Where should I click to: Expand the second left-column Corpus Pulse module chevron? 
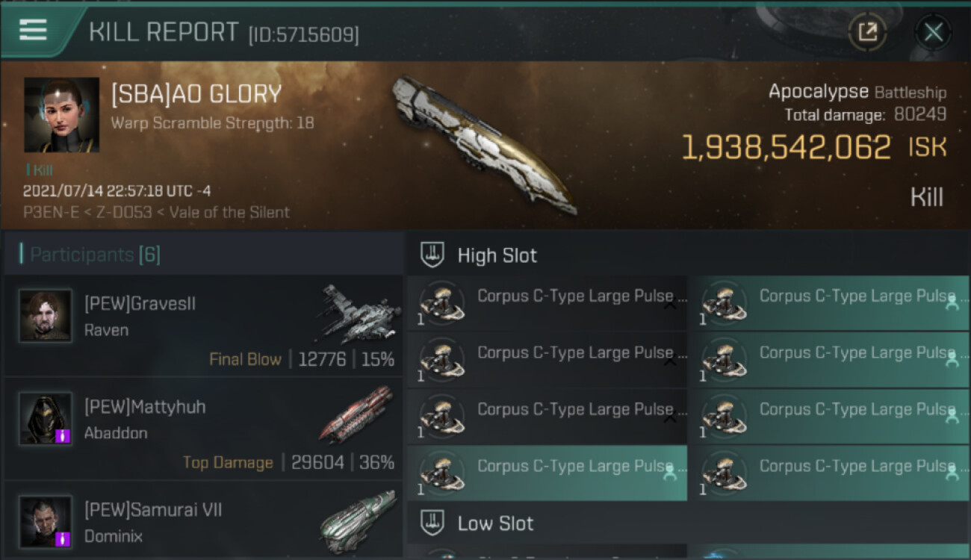(x=670, y=361)
